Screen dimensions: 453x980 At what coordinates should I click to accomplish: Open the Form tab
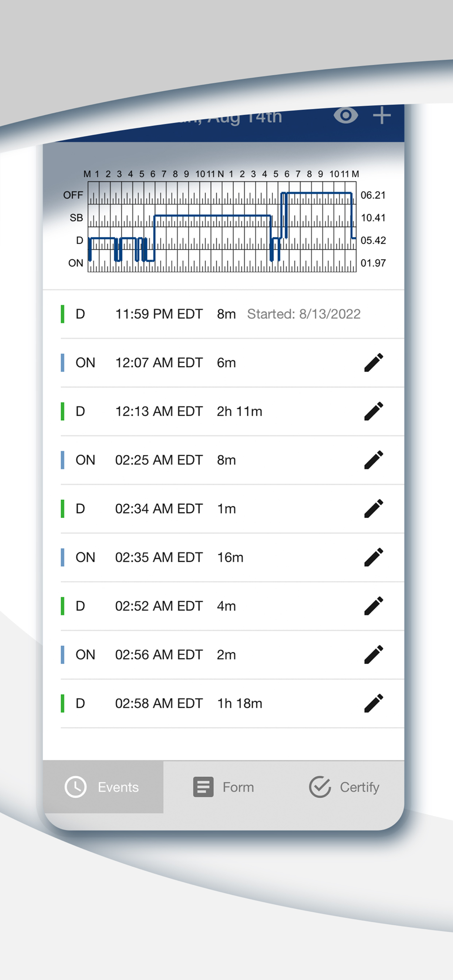tap(224, 787)
